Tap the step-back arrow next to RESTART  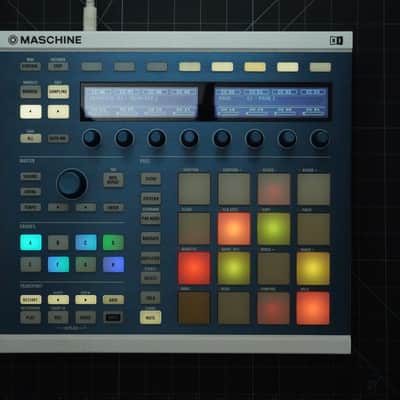tap(58, 300)
